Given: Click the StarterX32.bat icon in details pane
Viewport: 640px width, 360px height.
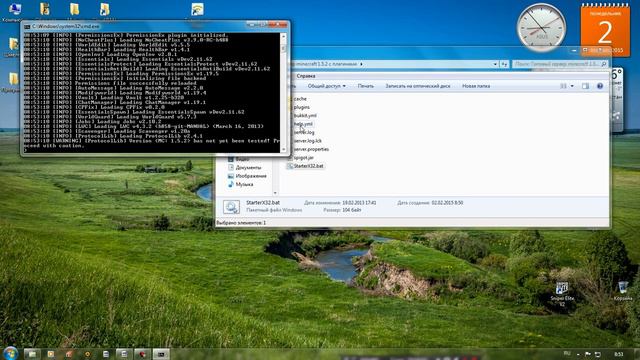Looking at the screenshot, I should click(x=231, y=207).
